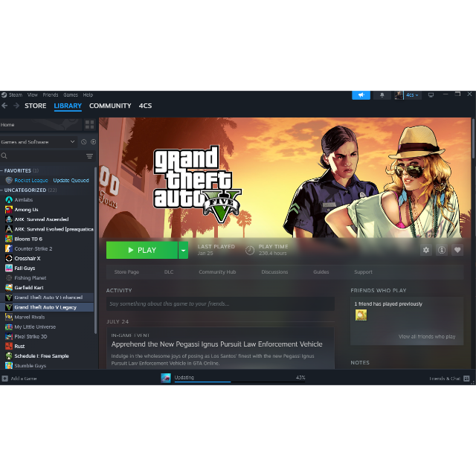Viewport: 476px width, 476px height.
Task: Toggle sort-by-recent clock icon in sidebar
Action: point(84,142)
